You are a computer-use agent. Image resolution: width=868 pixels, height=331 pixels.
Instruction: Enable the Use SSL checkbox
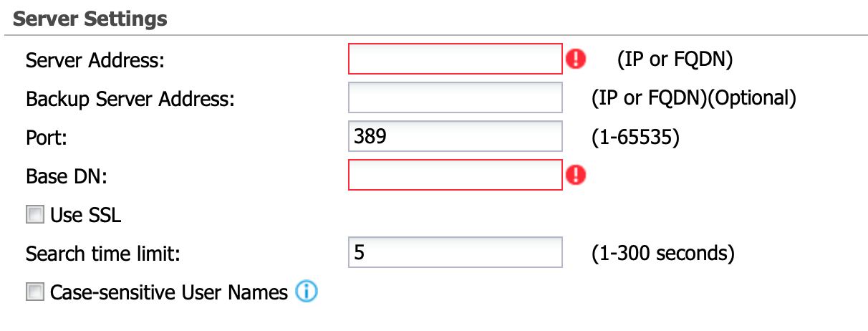[x=34, y=214]
